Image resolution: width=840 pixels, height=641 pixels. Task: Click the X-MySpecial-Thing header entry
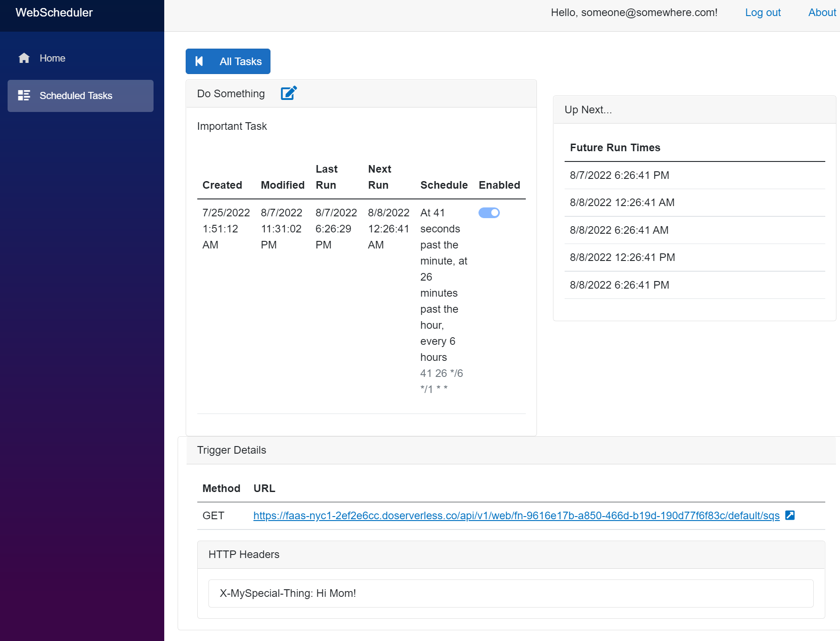[x=288, y=593]
